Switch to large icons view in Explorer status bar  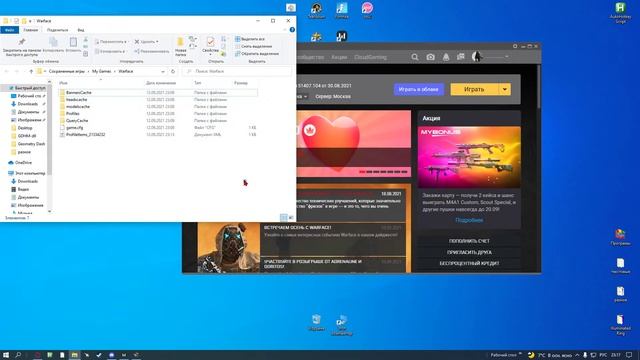tap(291, 218)
